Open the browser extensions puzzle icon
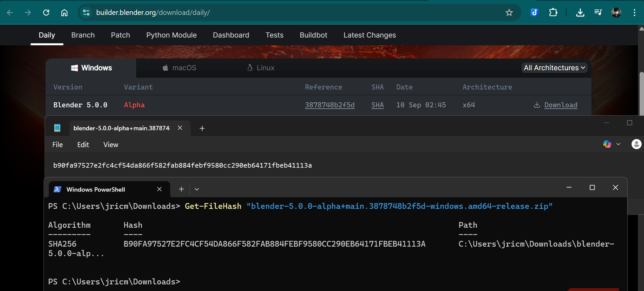The width and height of the screenshot is (644, 291). click(553, 12)
